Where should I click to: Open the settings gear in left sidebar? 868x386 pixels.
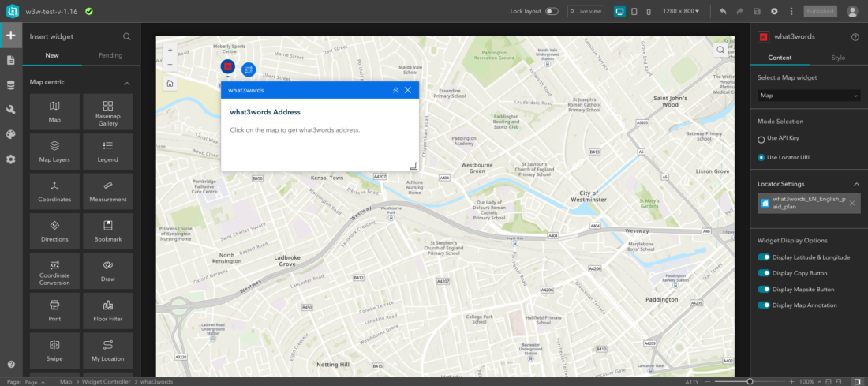[x=10, y=159]
